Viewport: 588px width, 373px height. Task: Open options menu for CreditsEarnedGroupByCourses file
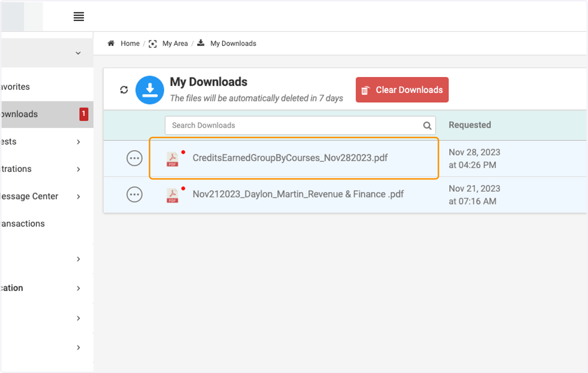[134, 158]
